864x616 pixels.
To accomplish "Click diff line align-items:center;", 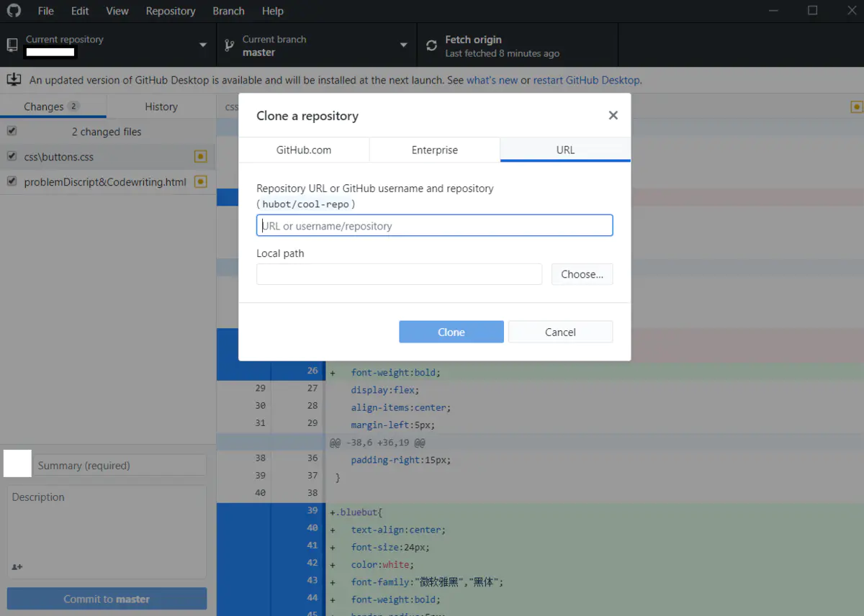I will [x=400, y=407].
